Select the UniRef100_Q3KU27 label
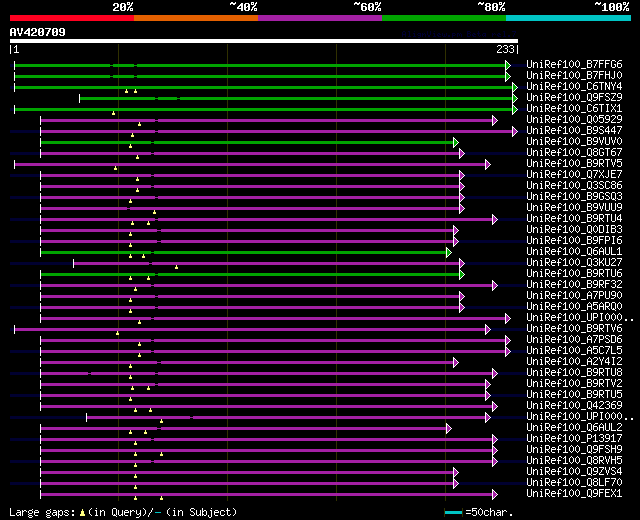Viewport: 640px width, 520px height. pyautogui.click(x=574, y=263)
